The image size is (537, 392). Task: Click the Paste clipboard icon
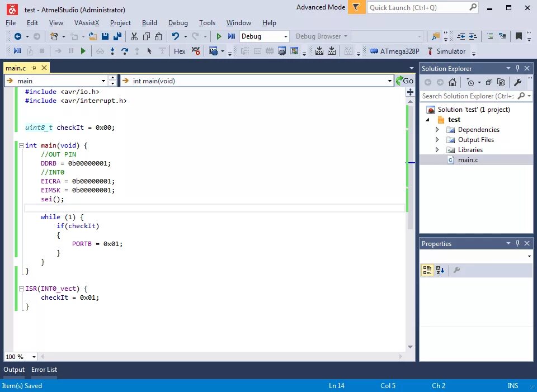point(158,36)
